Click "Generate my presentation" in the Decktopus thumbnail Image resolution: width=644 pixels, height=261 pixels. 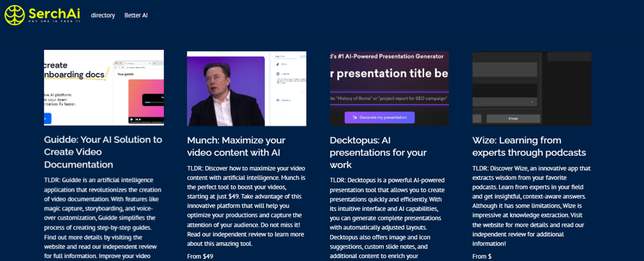(380, 117)
